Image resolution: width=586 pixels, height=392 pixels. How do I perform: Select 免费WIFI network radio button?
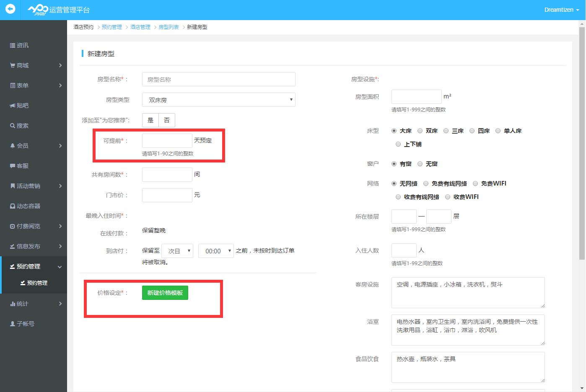click(x=475, y=183)
